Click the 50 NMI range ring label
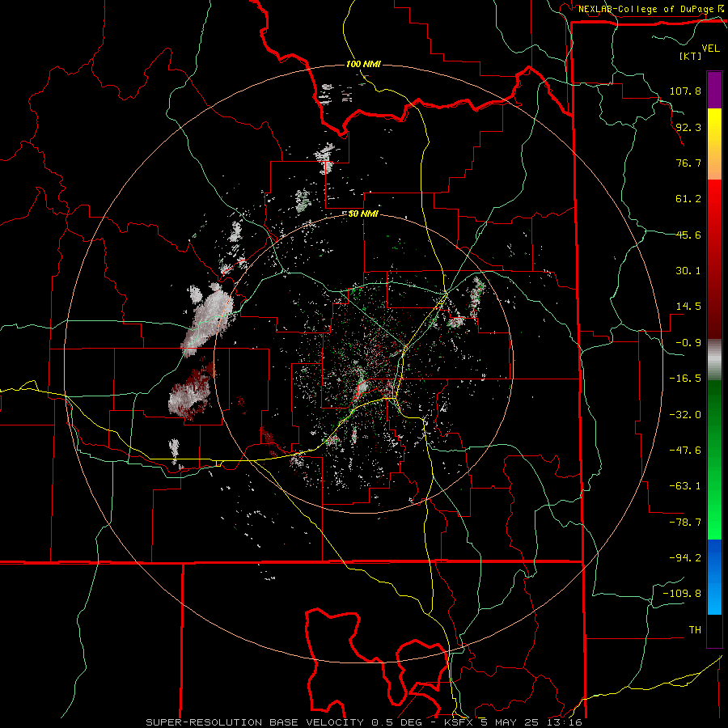728x728 pixels. click(x=363, y=214)
